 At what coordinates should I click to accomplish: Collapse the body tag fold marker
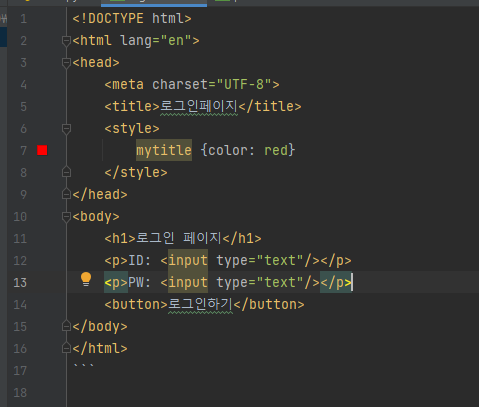pyautogui.click(x=66, y=217)
